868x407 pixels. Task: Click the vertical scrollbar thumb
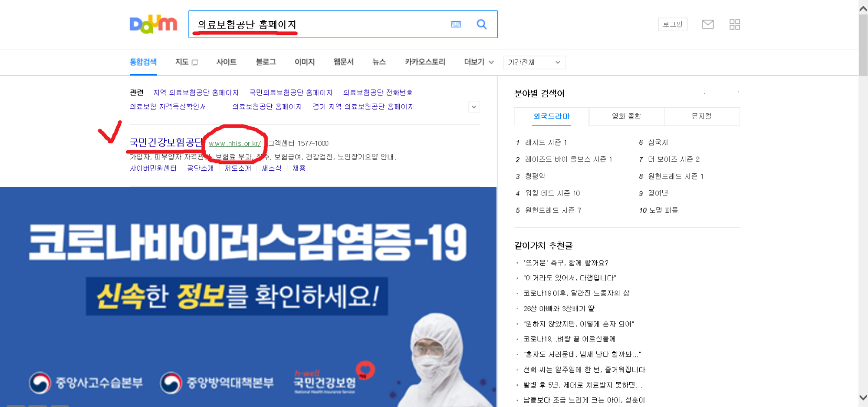pos(863,46)
